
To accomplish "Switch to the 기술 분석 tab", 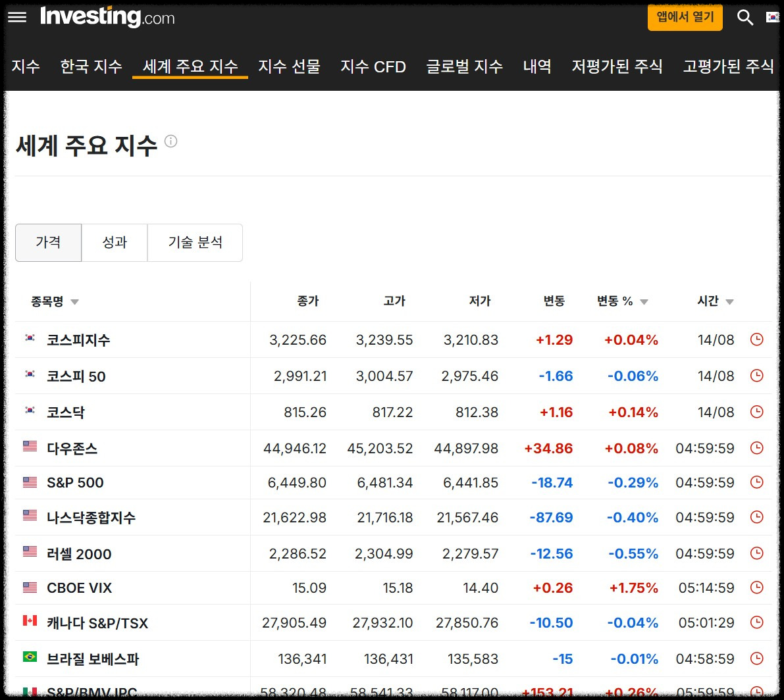I will [195, 243].
